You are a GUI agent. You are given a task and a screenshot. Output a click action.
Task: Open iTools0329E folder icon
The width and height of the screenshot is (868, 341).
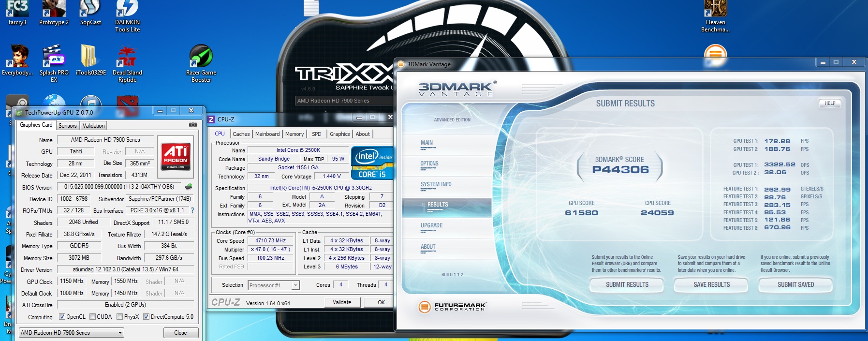90,60
